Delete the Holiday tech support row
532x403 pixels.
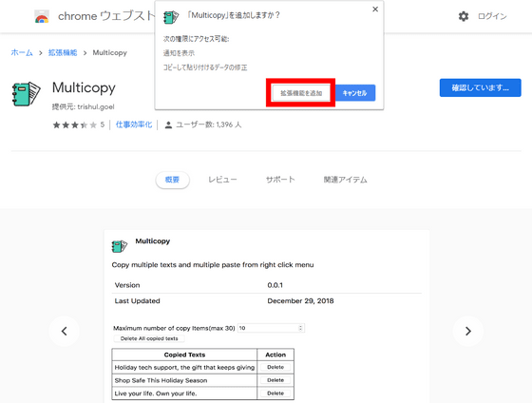click(275, 367)
